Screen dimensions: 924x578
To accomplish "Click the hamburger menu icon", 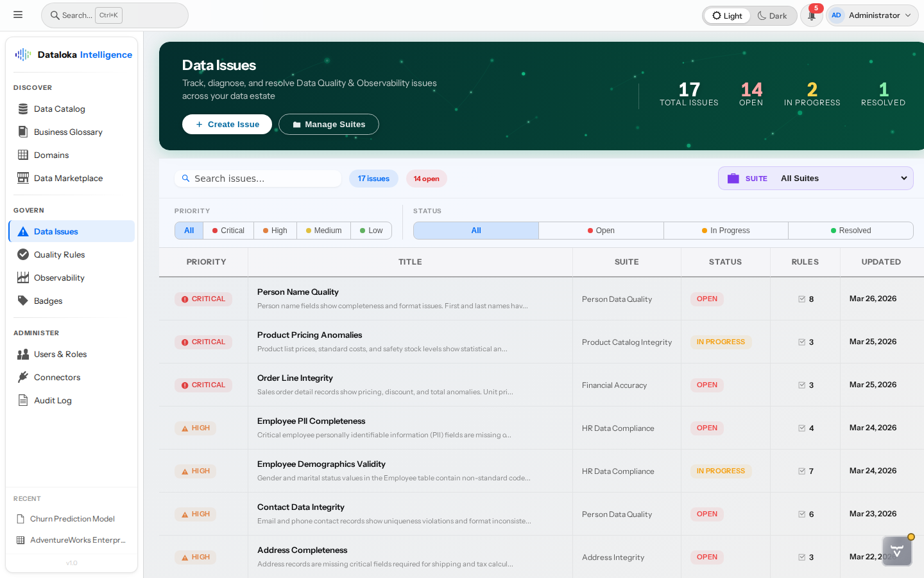I will point(18,14).
